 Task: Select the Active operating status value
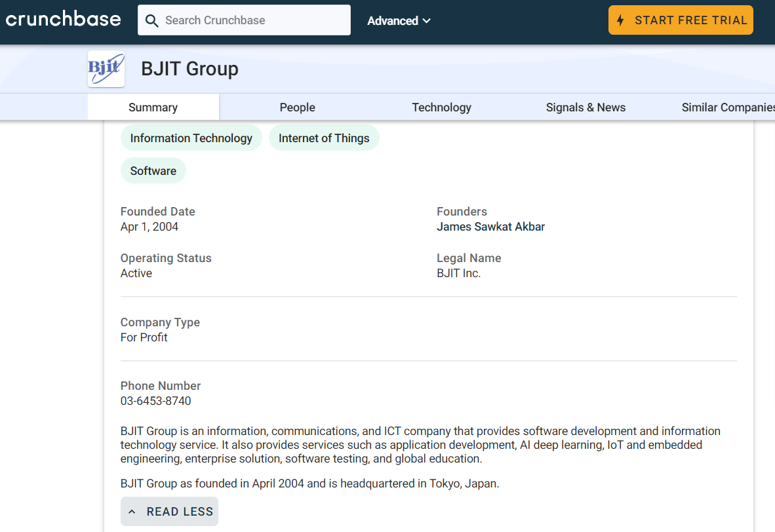(x=136, y=273)
